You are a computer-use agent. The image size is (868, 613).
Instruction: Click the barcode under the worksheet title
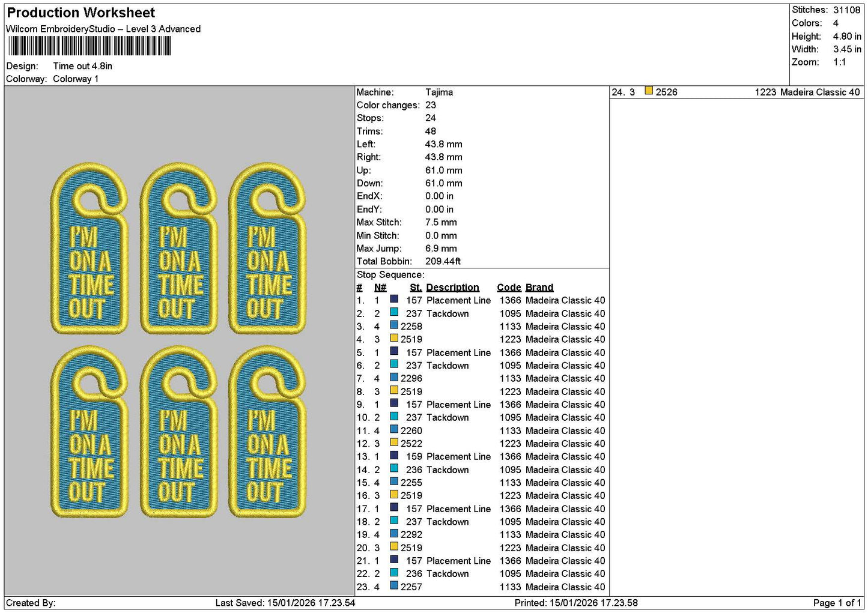[x=90, y=46]
